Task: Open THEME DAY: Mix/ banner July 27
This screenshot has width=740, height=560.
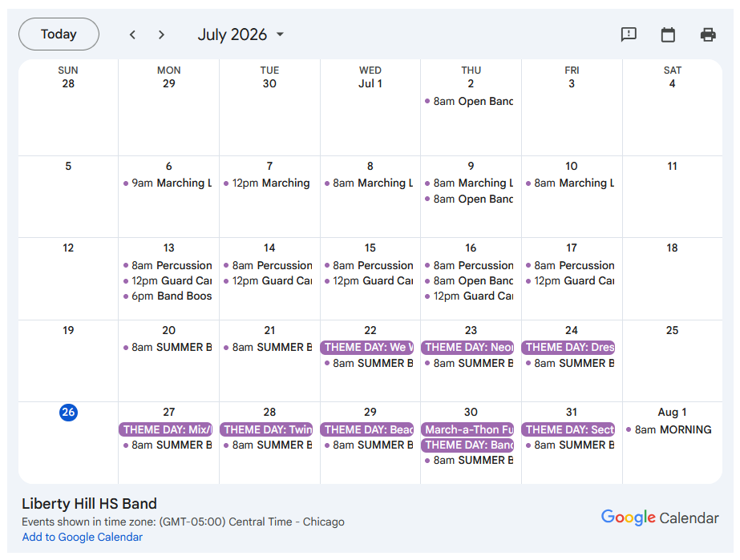Action: 166,429
